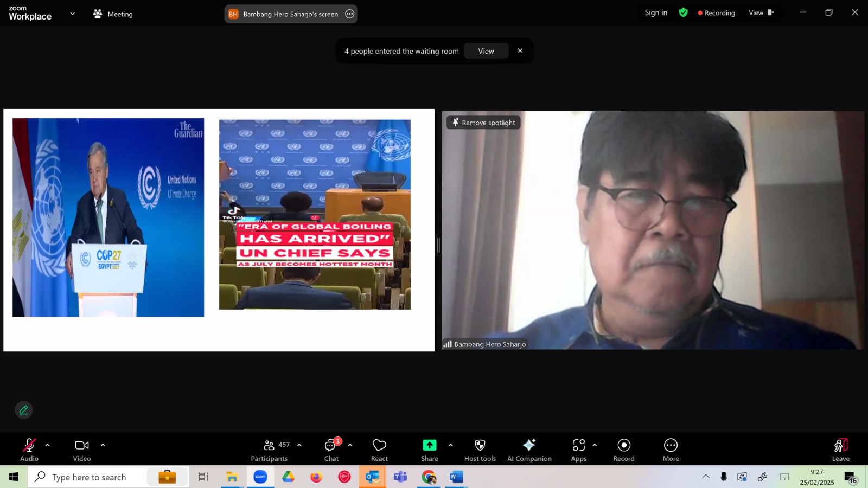Viewport: 868px width, 488px height.
Task: Open the Apps panel
Action: [x=579, y=450]
